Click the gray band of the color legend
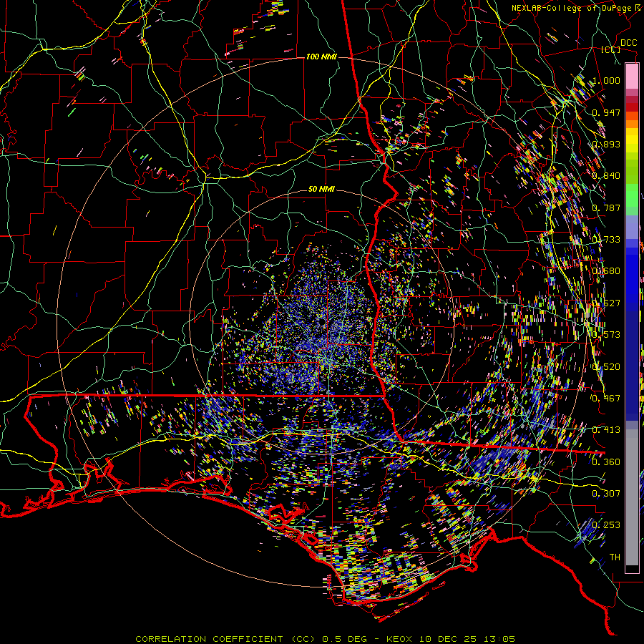The image size is (644, 644). [x=632, y=497]
